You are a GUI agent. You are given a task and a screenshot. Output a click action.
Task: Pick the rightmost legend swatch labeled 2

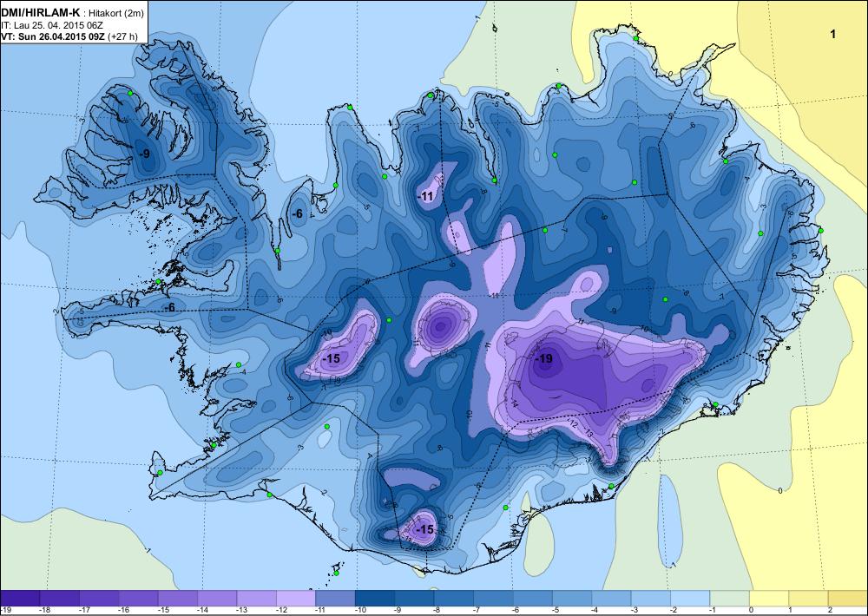tap(847, 599)
